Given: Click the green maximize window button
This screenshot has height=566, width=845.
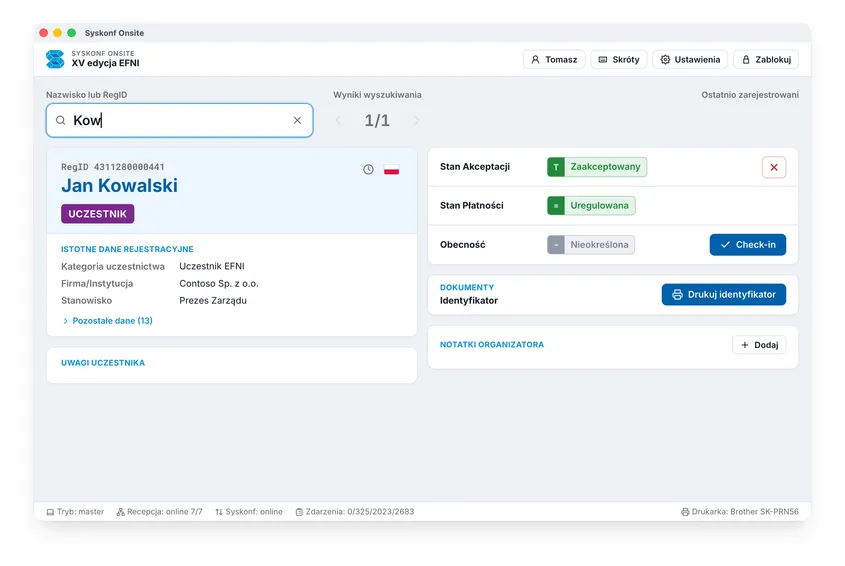Looking at the screenshot, I should (x=71, y=33).
